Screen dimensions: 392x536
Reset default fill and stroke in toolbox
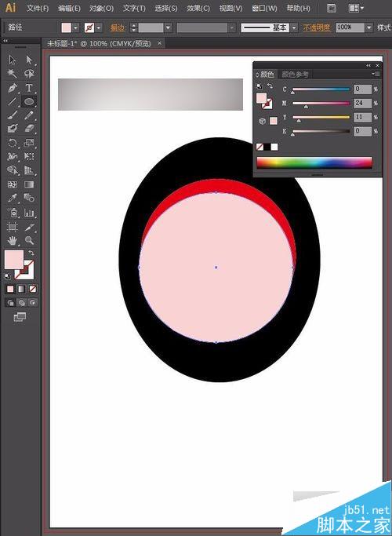coord(8,276)
